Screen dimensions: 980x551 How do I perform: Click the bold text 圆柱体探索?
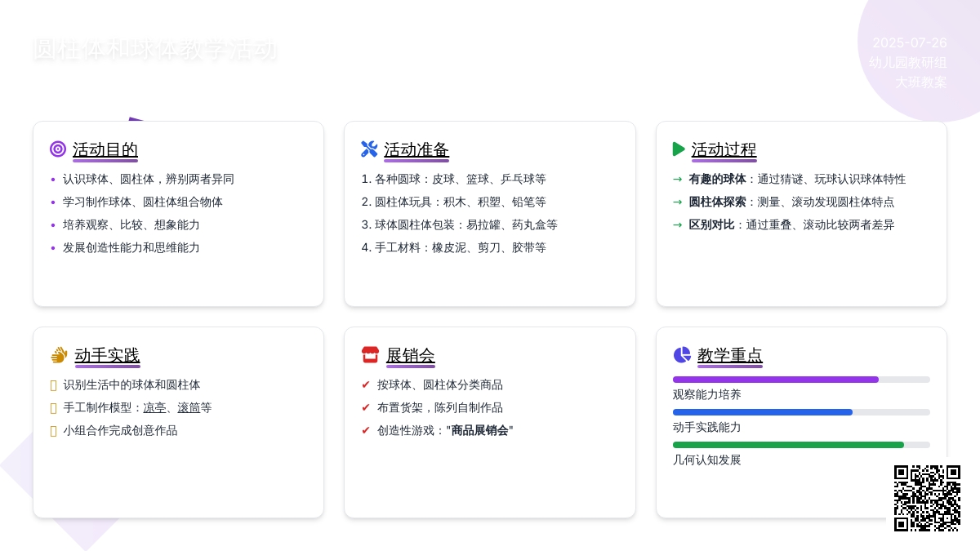(717, 202)
